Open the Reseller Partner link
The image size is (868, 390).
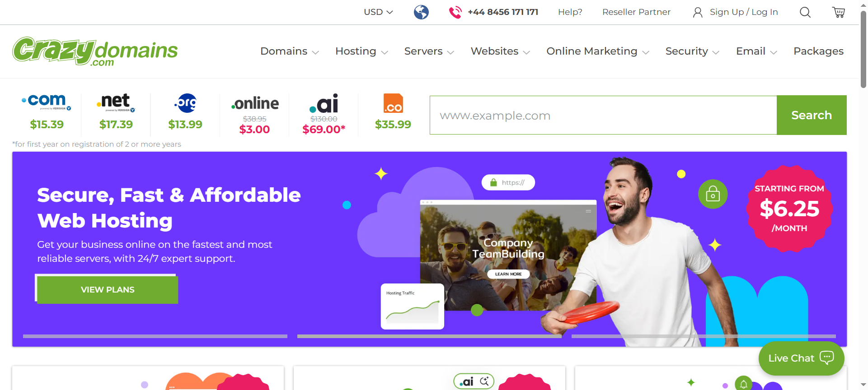coord(636,12)
